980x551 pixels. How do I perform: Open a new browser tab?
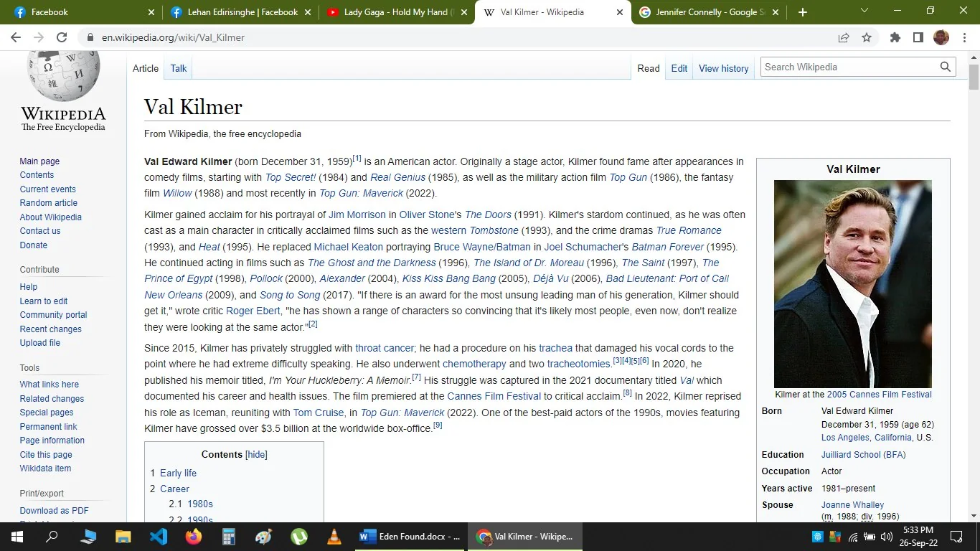click(802, 12)
